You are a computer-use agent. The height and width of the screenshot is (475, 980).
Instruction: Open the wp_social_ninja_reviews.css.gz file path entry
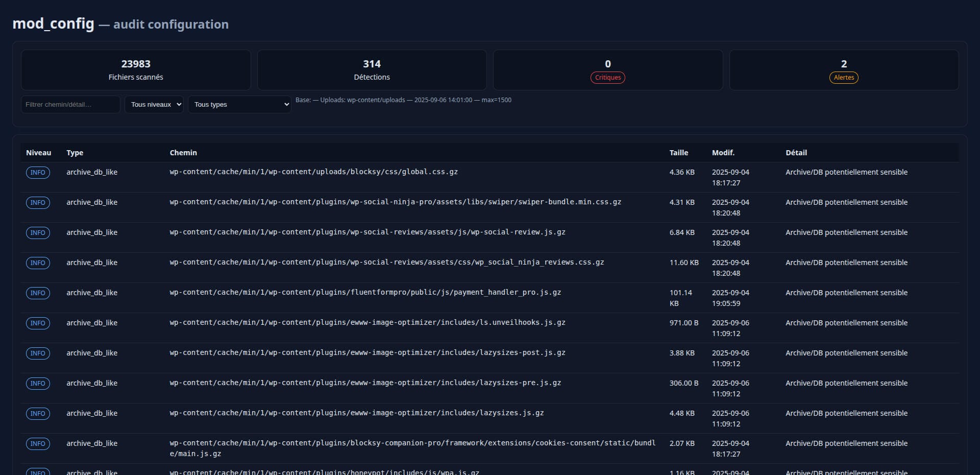click(386, 263)
